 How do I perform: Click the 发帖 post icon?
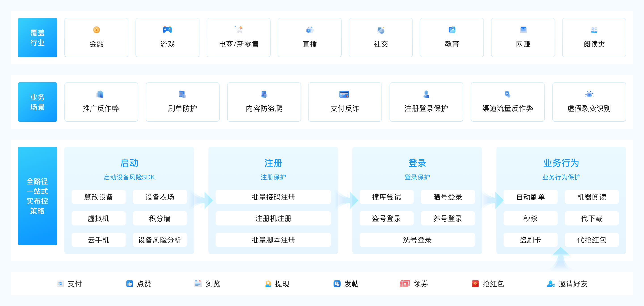point(337,284)
